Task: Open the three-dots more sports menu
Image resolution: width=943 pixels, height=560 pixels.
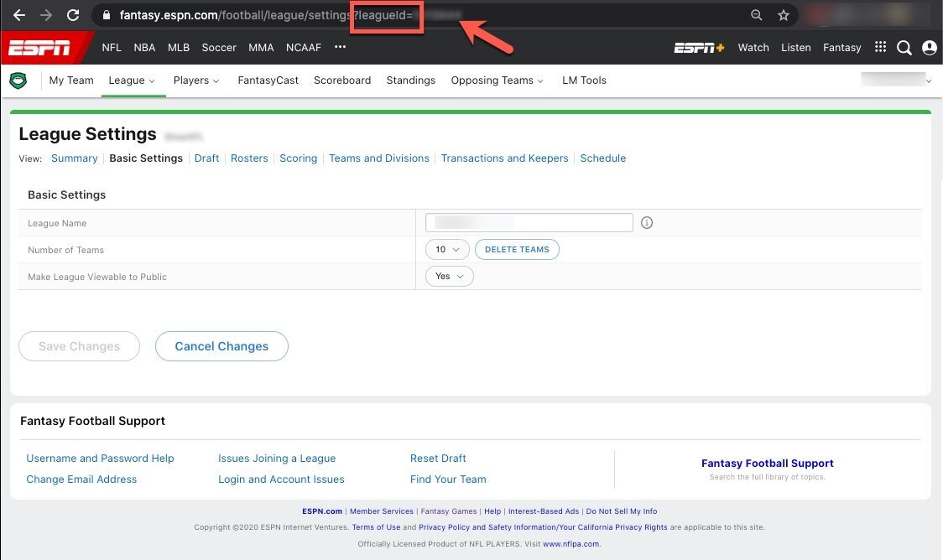Action: coord(340,47)
